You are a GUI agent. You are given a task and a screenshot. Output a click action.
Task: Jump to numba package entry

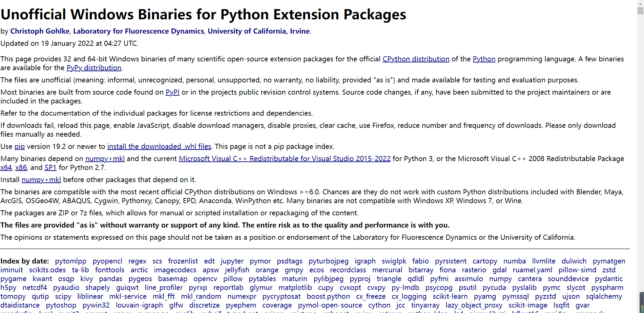tap(515, 261)
